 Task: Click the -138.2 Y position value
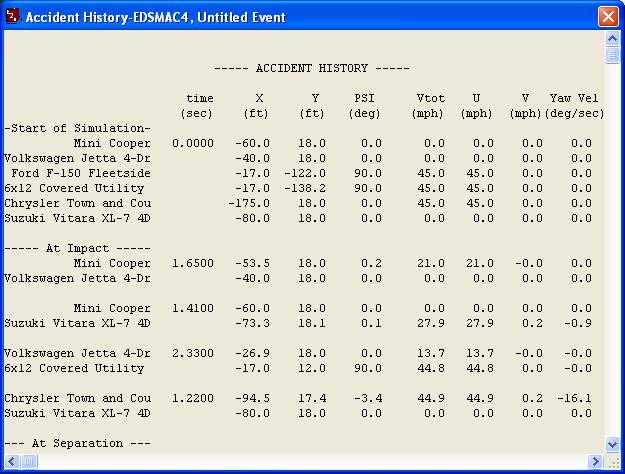(306, 188)
